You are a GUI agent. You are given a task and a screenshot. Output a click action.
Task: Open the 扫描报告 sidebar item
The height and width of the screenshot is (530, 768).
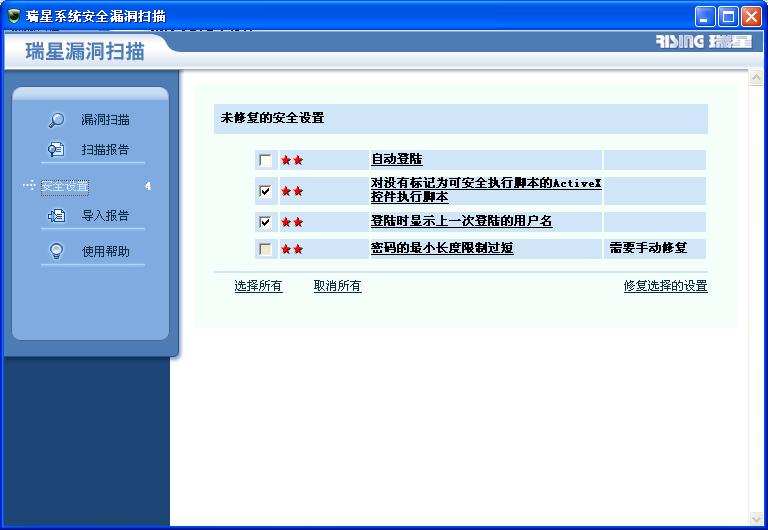[x=105, y=149]
